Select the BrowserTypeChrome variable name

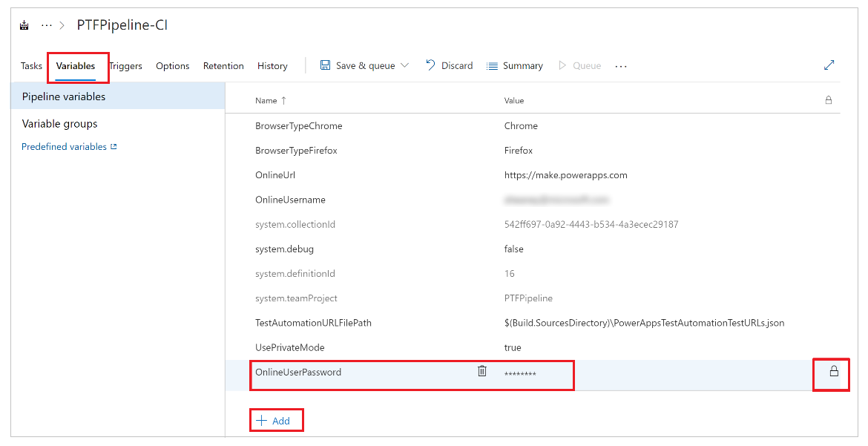tap(298, 125)
